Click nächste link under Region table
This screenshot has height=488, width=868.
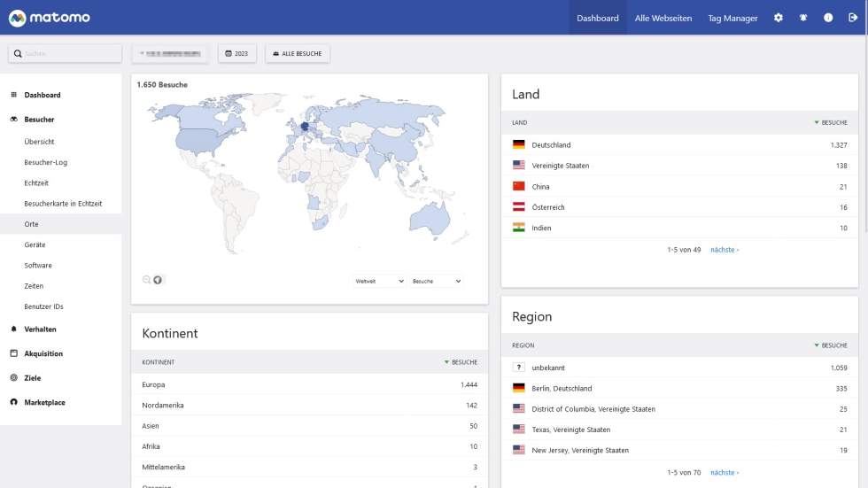725,472
